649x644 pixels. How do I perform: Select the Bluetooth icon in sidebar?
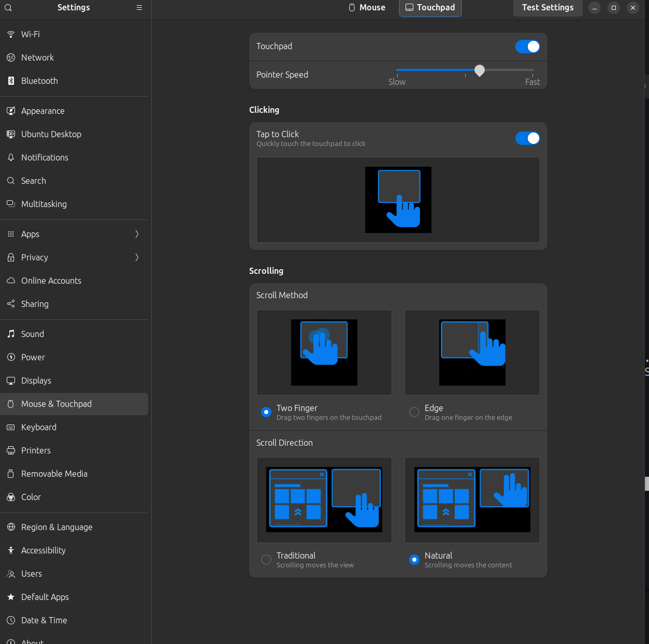pyautogui.click(x=11, y=81)
